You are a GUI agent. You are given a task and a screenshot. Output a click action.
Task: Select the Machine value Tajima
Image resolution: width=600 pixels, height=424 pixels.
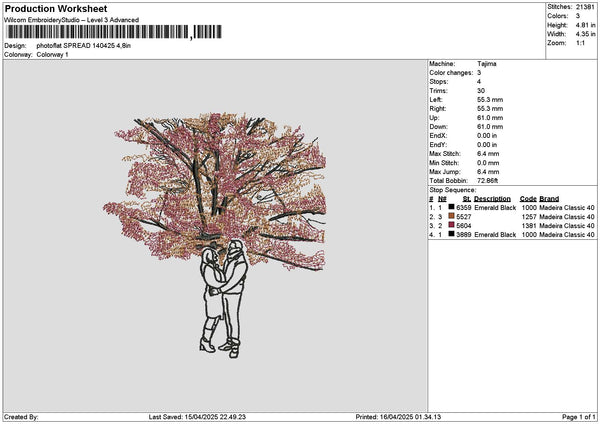tap(487, 64)
